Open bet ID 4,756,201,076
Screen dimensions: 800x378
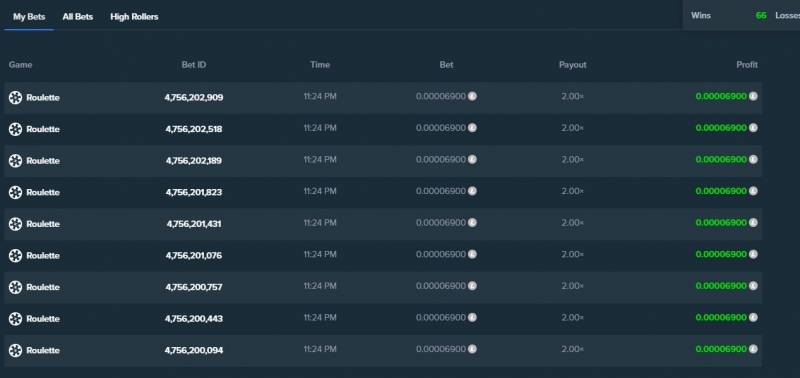tap(194, 256)
